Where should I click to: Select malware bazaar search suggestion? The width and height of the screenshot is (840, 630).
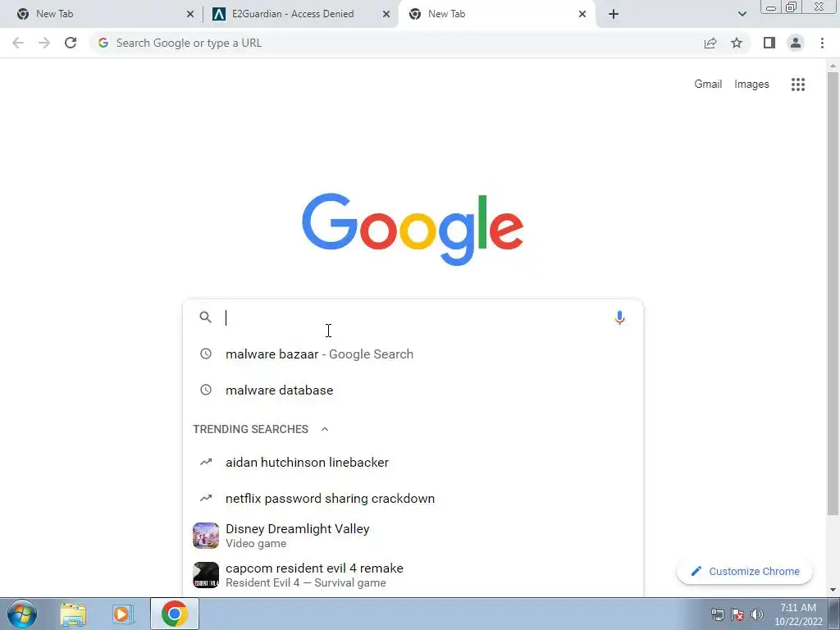tap(413, 354)
